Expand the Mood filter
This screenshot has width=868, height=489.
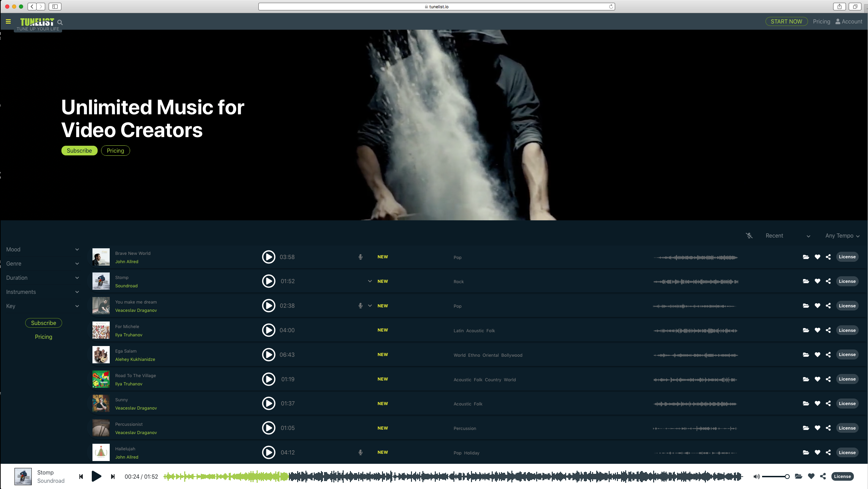42,249
